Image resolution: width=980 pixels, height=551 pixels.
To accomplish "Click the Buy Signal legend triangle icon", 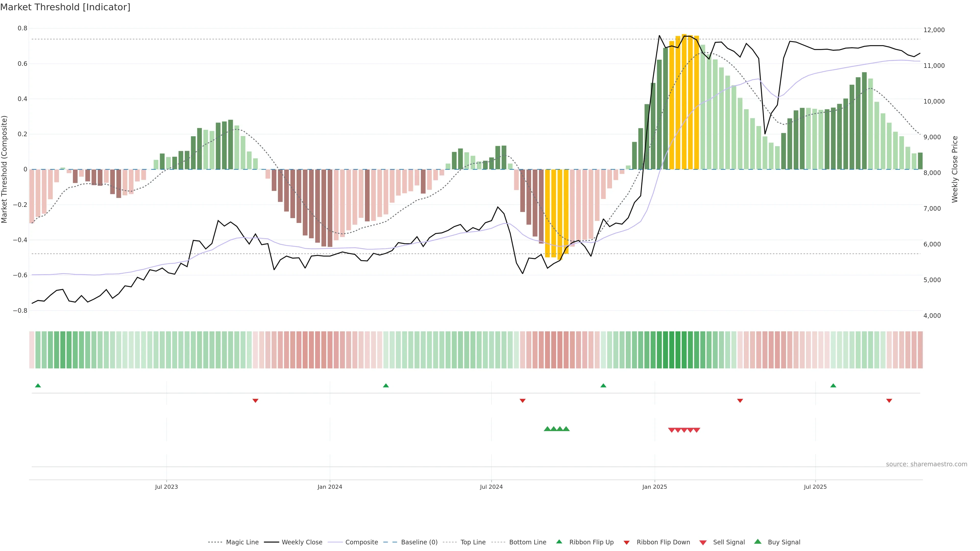I will [758, 542].
